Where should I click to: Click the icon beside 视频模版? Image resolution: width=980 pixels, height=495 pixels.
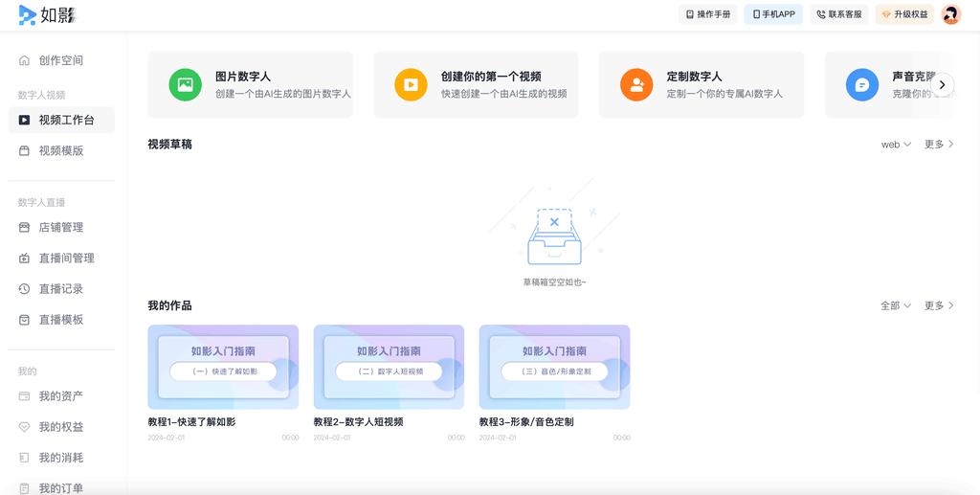pos(24,150)
